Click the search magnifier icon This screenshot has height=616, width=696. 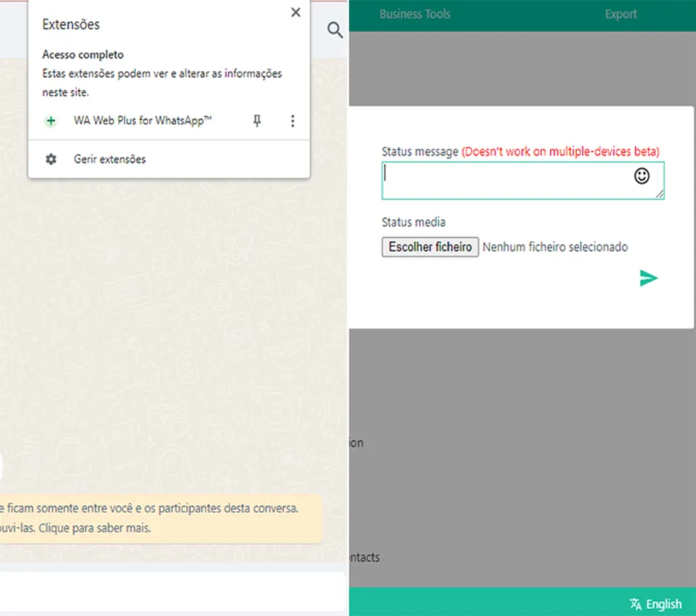tap(335, 30)
